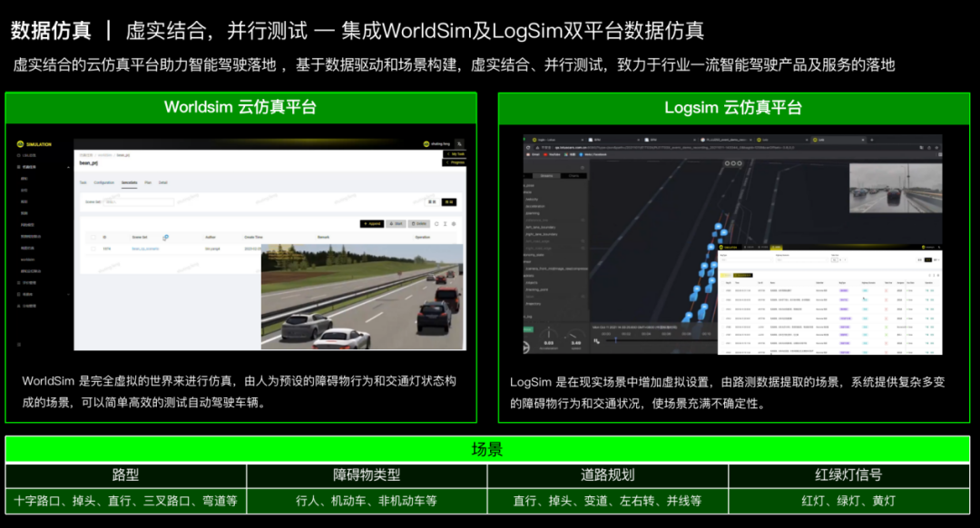
Task: Click the black search button in Scene Set filter
Action: [449, 201]
